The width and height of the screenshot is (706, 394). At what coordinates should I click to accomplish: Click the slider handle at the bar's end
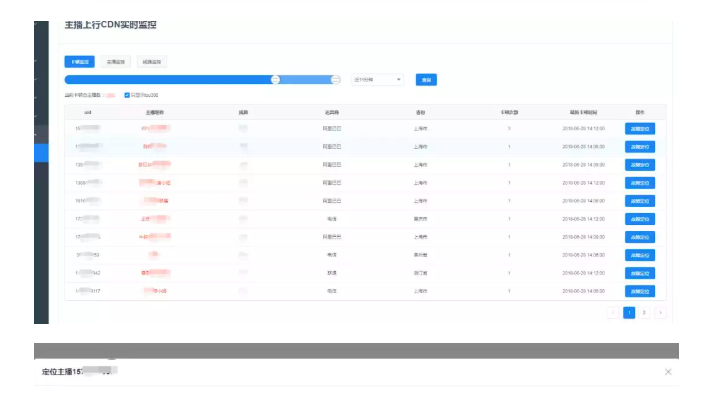pyautogui.click(x=335, y=80)
